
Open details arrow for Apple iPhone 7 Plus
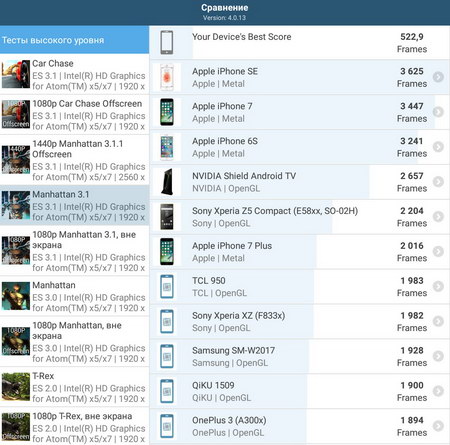[x=438, y=251]
